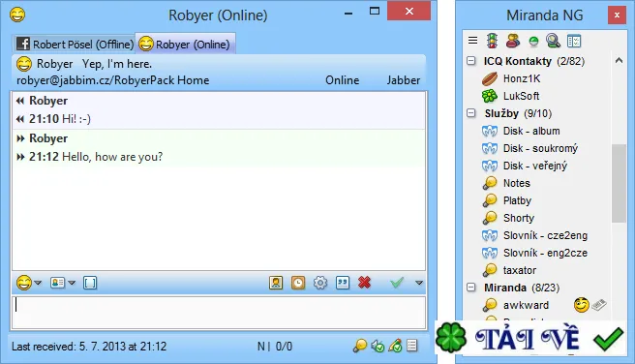Open the send button dropdown arrow
This screenshot has height=364, width=635.
(x=419, y=283)
